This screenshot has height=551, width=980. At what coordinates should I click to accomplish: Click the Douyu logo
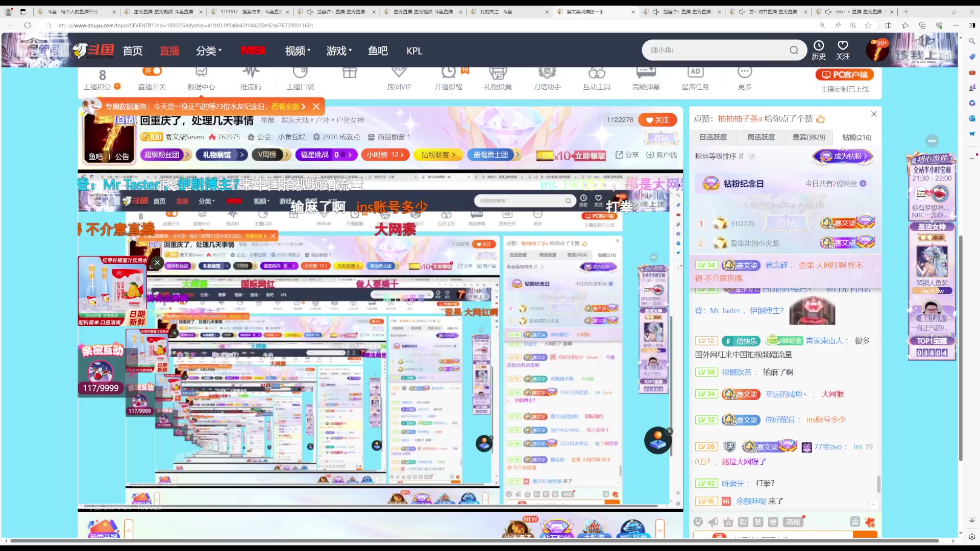coord(93,50)
